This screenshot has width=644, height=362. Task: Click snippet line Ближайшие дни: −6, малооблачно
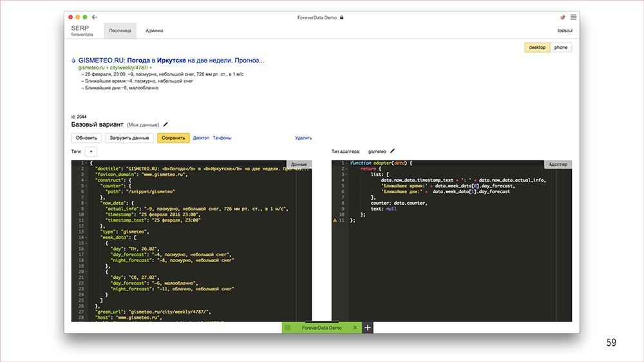tap(120, 88)
